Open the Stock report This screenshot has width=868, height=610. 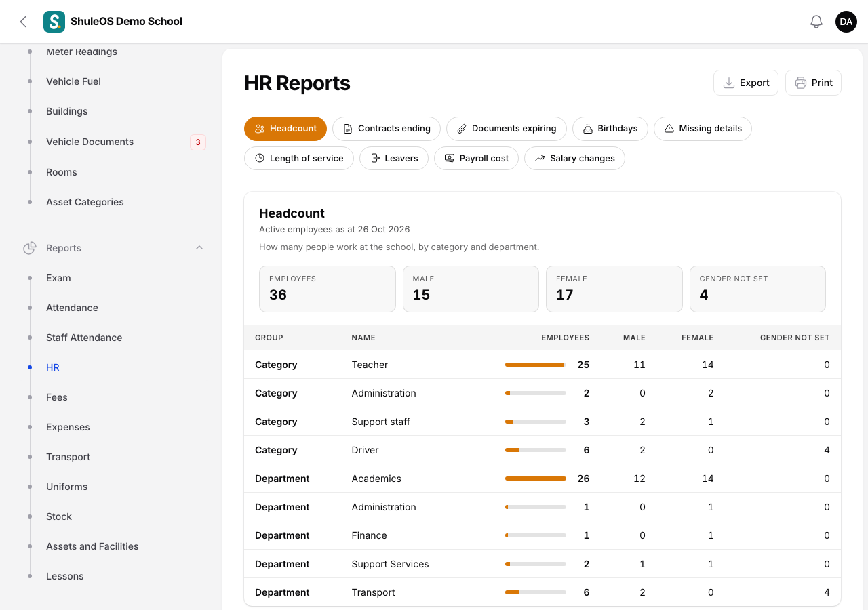click(59, 516)
